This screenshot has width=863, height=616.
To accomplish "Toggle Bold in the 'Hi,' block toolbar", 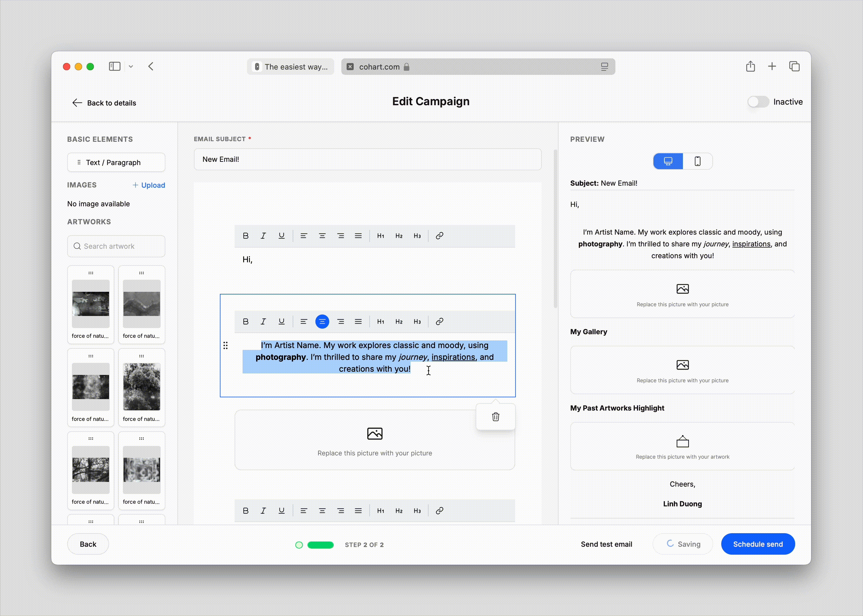I will pos(246,236).
